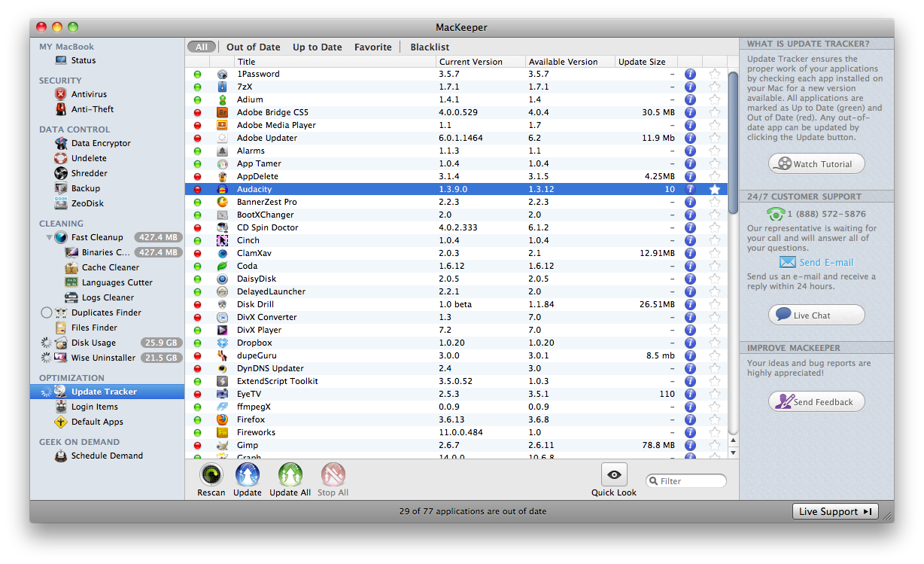Open the ZeoDisk icon
The width and height of the screenshot is (924, 564).
(x=61, y=203)
